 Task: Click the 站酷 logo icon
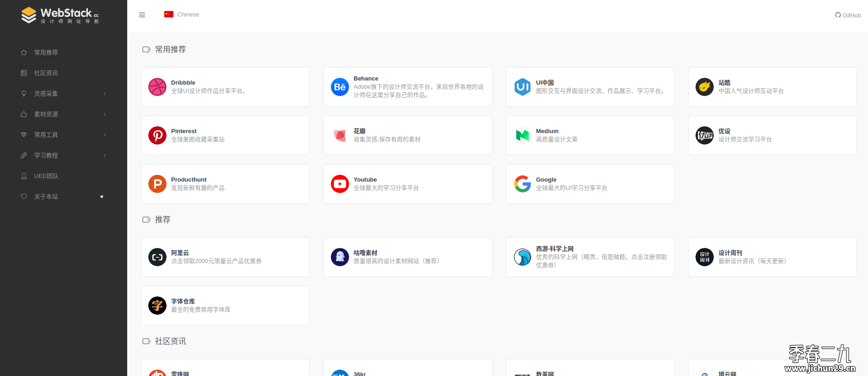(704, 87)
